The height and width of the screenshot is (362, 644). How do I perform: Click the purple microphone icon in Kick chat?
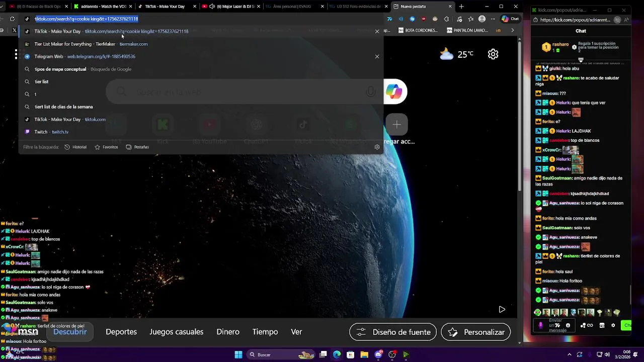point(540,325)
